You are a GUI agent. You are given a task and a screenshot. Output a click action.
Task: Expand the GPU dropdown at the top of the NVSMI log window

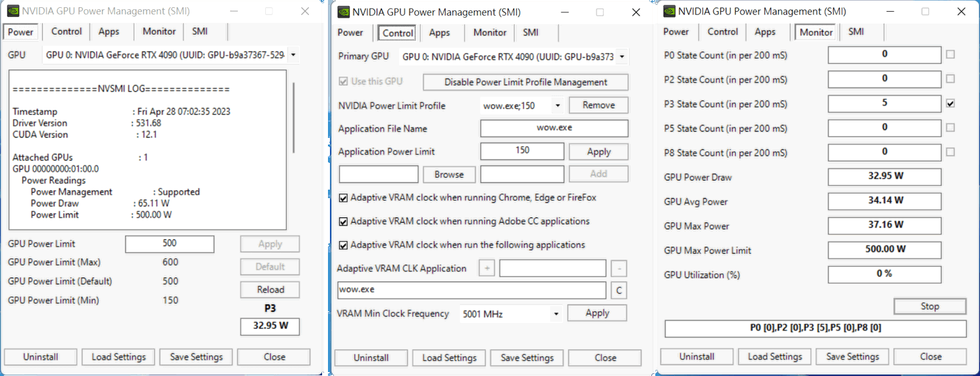[292, 56]
